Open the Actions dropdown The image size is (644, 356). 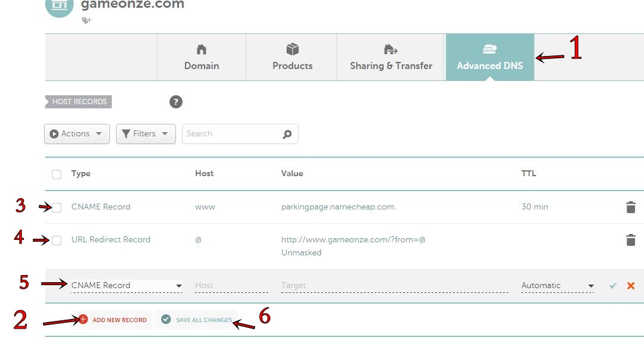[77, 133]
